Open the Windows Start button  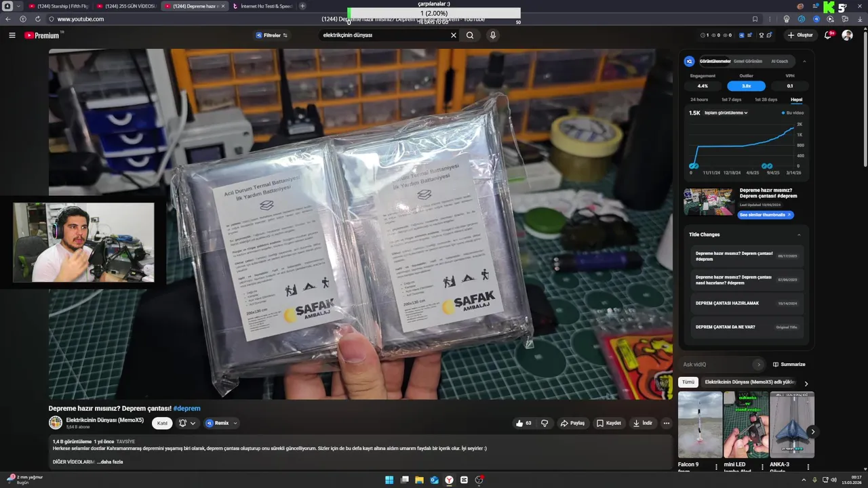click(x=389, y=480)
